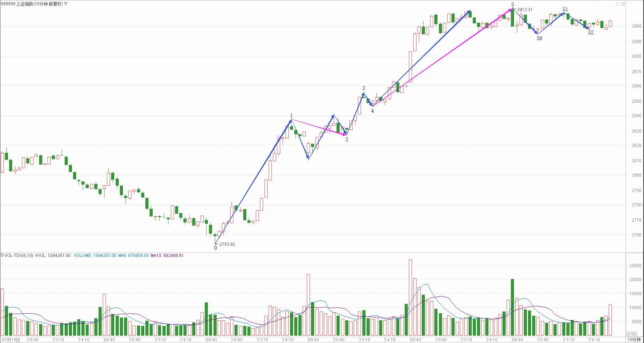Screen dimensions: 644x343
Task: Click the 999999 上证指数 chart title text
Action: pyautogui.click(x=31, y=4)
